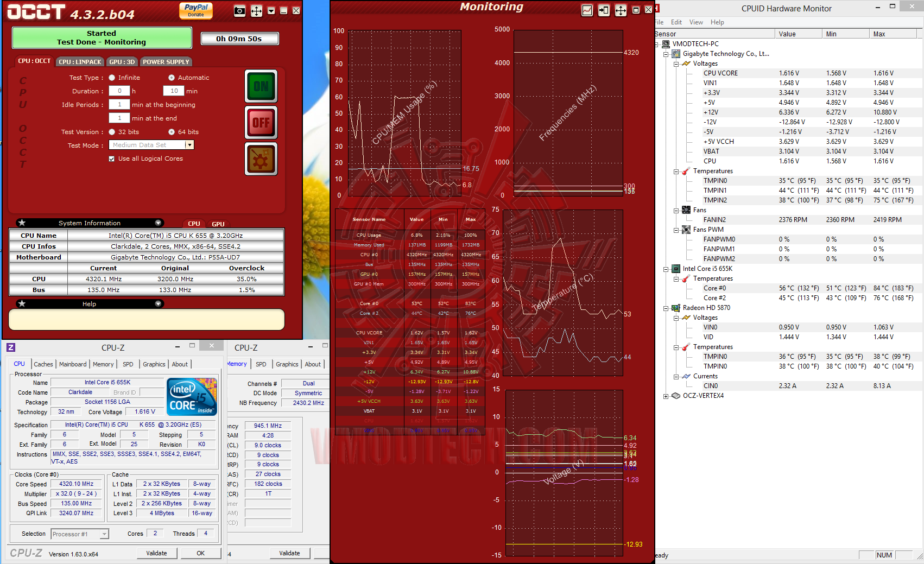Click the Fans icon under Gigabyte

pyautogui.click(x=686, y=210)
